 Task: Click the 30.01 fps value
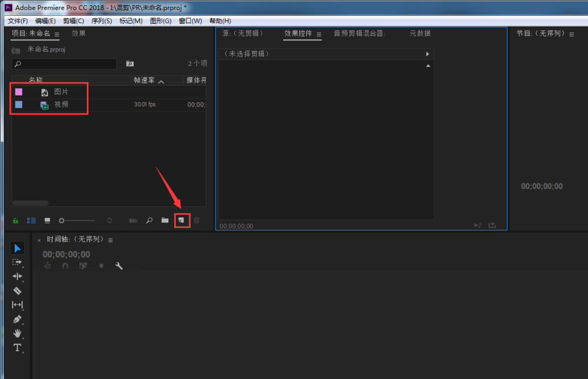(145, 105)
